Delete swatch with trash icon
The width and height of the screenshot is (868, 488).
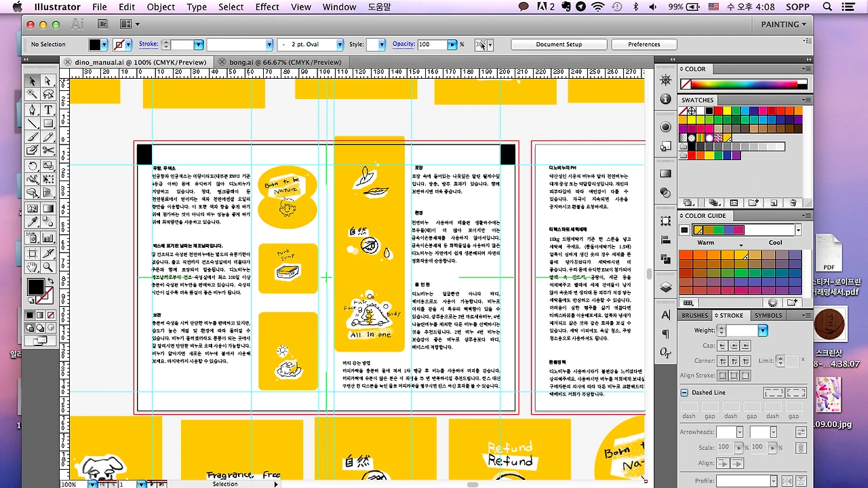pos(792,202)
